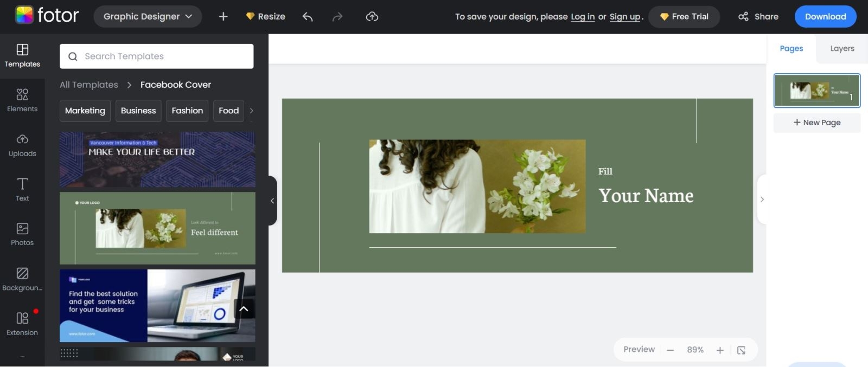Open the Photos panel
This screenshot has height=367, width=868.
pos(22,234)
